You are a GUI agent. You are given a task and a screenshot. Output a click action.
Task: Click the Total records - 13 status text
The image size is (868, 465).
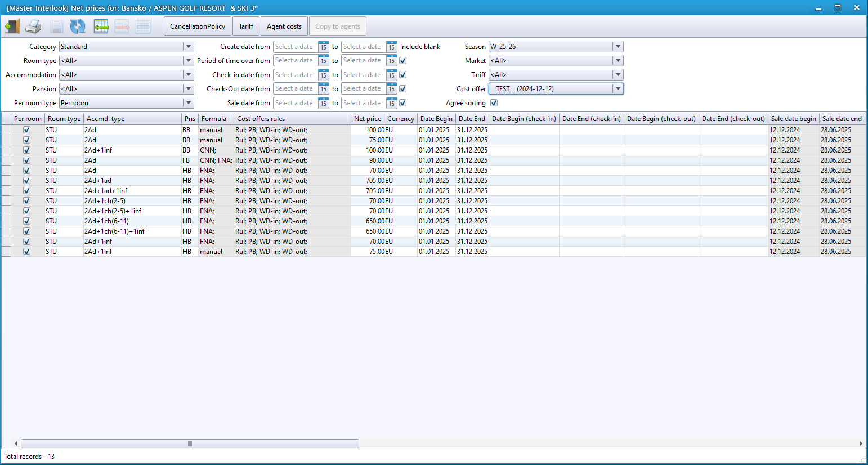click(x=29, y=457)
